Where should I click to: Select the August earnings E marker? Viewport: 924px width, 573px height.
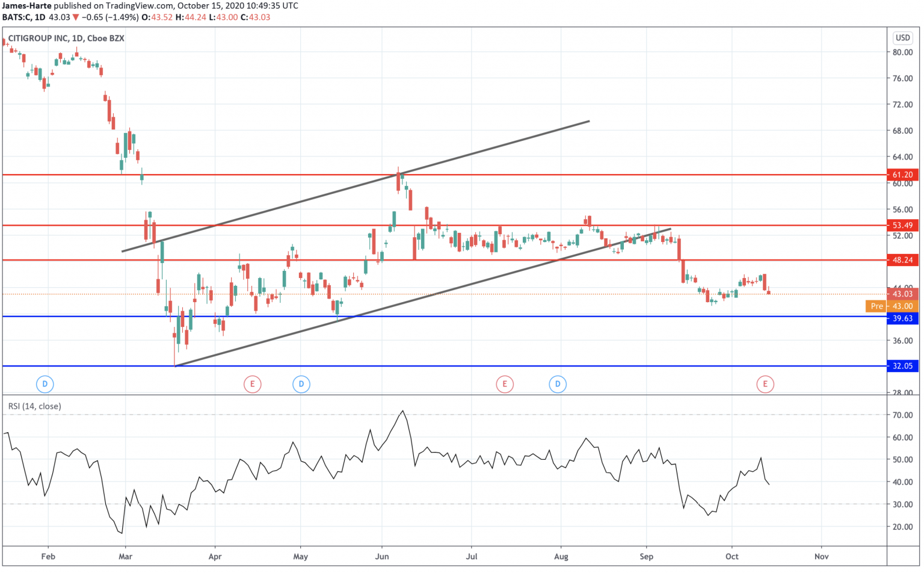pyautogui.click(x=505, y=383)
